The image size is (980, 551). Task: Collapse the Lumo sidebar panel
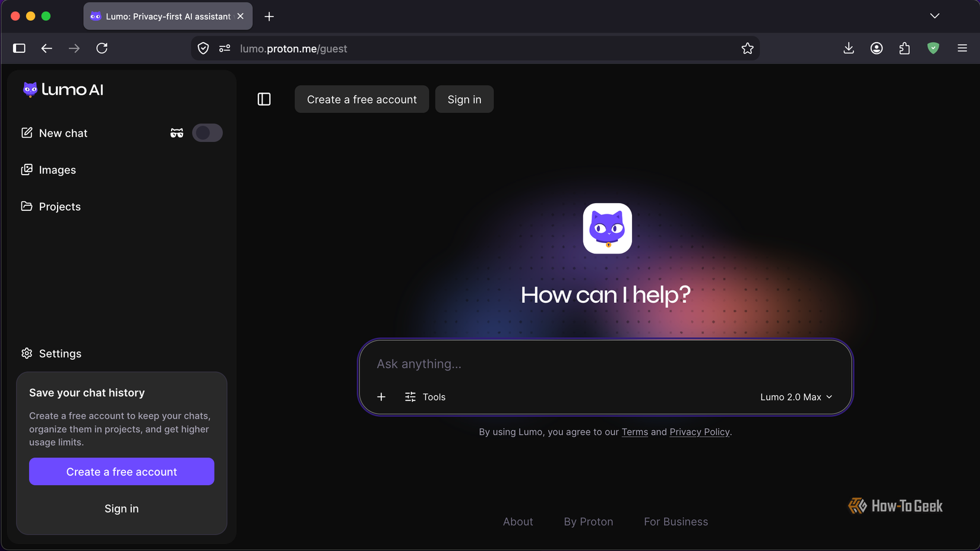[x=264, y=99]
